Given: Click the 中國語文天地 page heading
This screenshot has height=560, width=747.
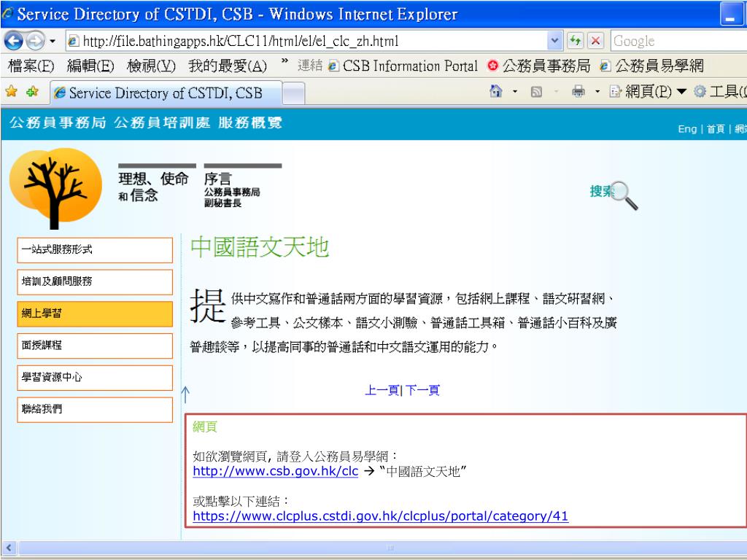Looking at the screenshot, I should coord(260,247).
